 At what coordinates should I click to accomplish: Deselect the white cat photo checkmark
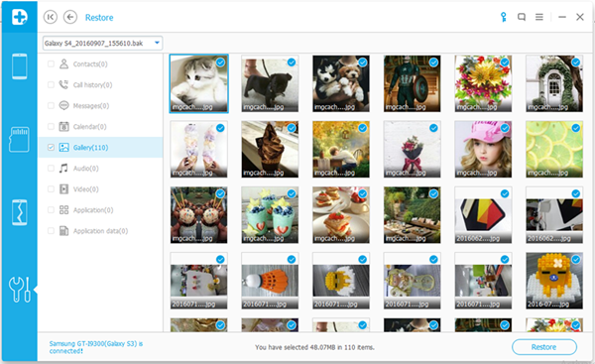pos(220,62)
